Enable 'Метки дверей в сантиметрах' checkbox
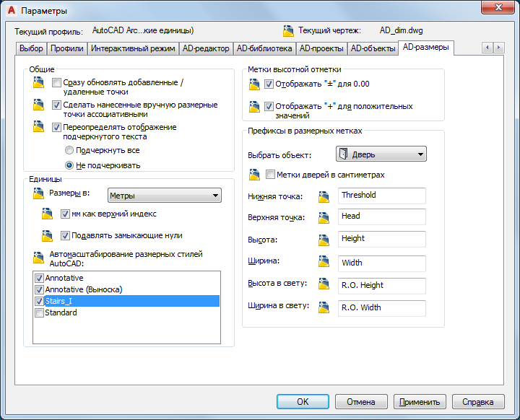 [x=271, y=175]
